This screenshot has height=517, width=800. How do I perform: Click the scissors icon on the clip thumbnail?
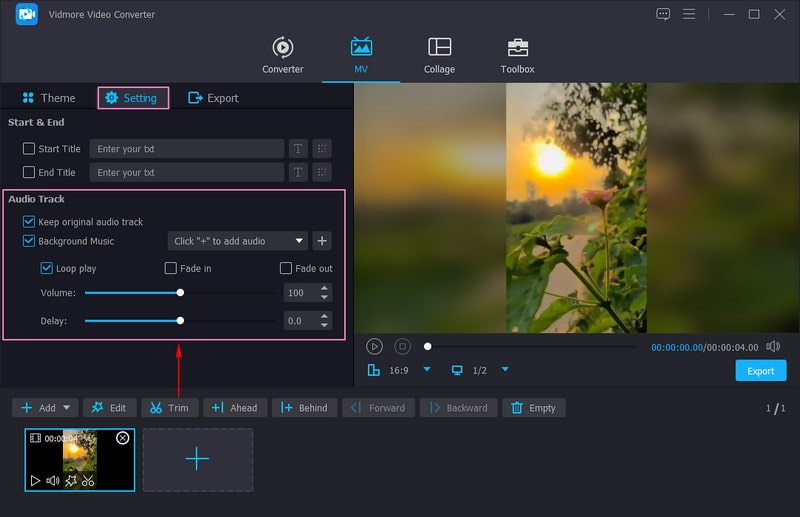pyautogui.click(x=88, y=481)
